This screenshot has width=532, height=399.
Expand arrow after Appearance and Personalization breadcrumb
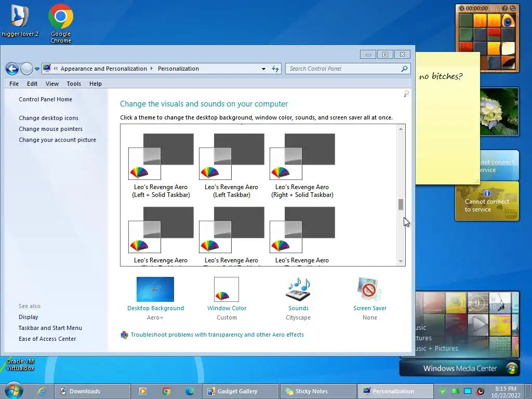click(152, 69)
